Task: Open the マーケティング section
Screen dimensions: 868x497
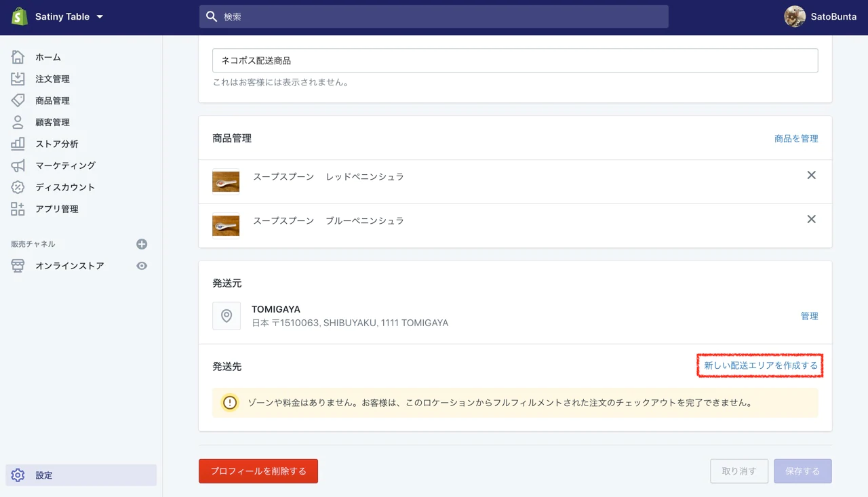Action: point(65,165)
